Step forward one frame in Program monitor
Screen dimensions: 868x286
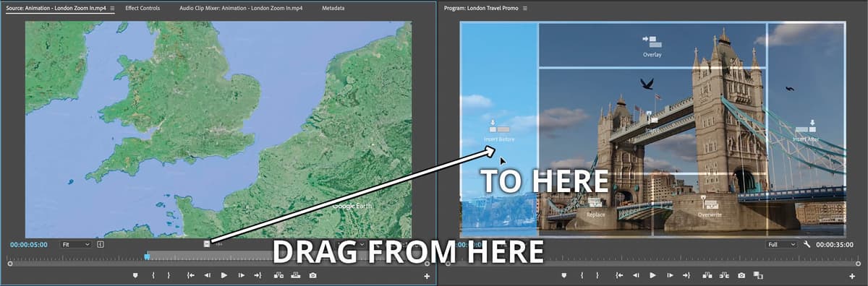point(670,275)
